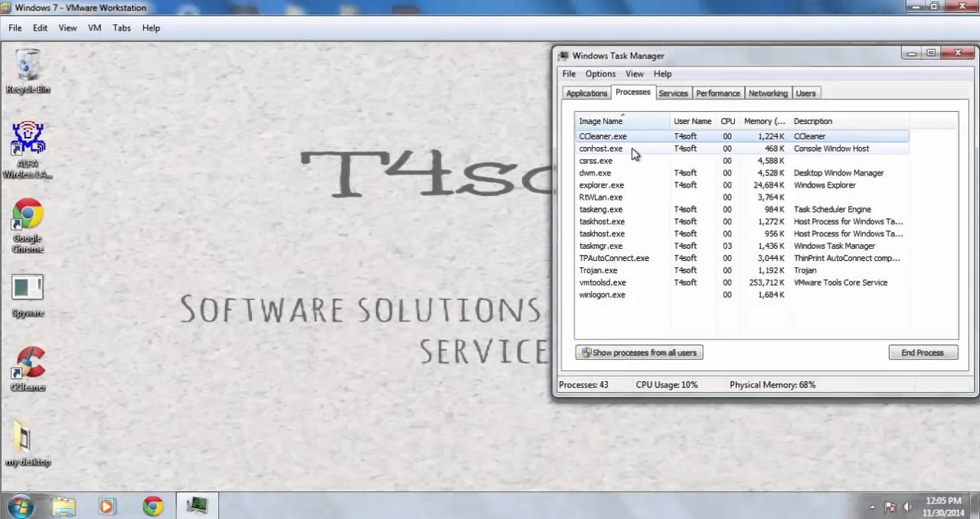Select the vmtoolsd.exe process row
The height and width of the screenshot is (519, 980).
pyautogui.click(x=742, y=282)
